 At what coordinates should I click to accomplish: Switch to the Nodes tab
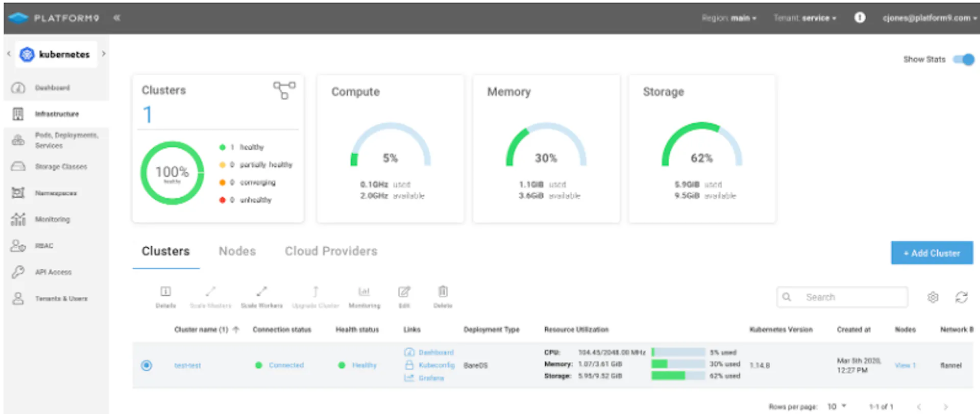(237, 251)
